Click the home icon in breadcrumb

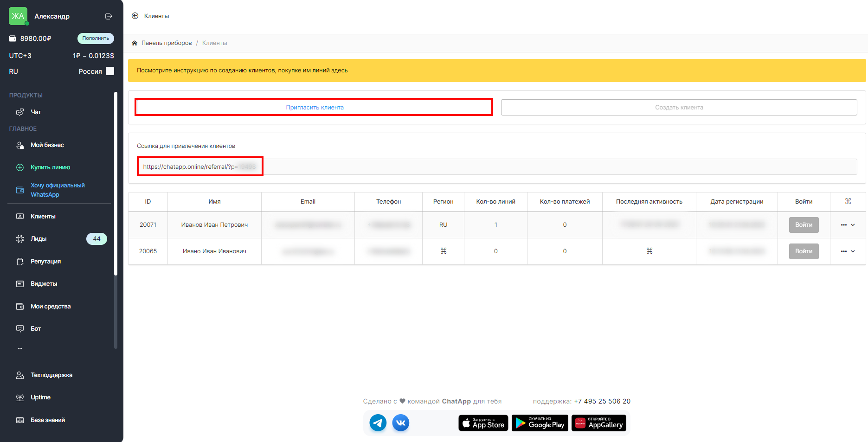[135, 43]
